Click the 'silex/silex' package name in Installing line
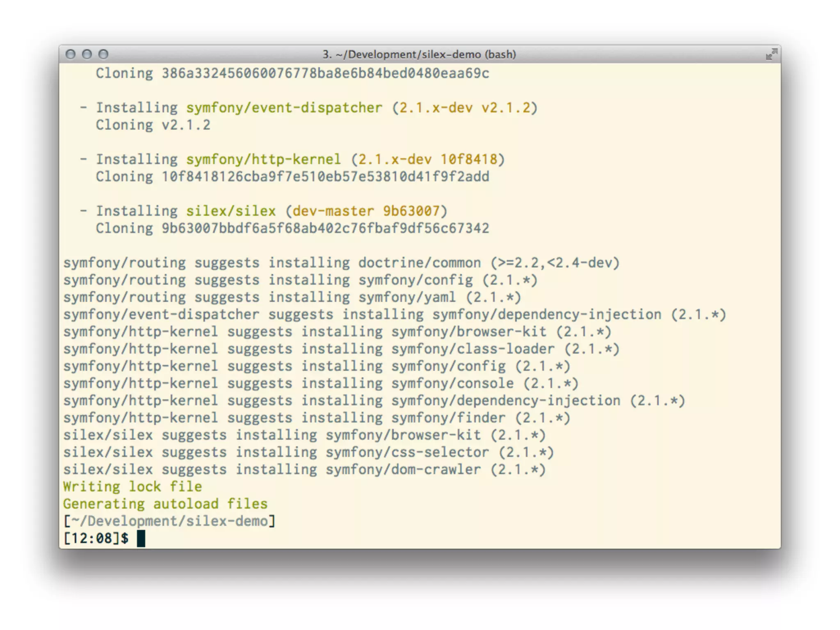Screen dimensions: 840x630 click(231, 211)
